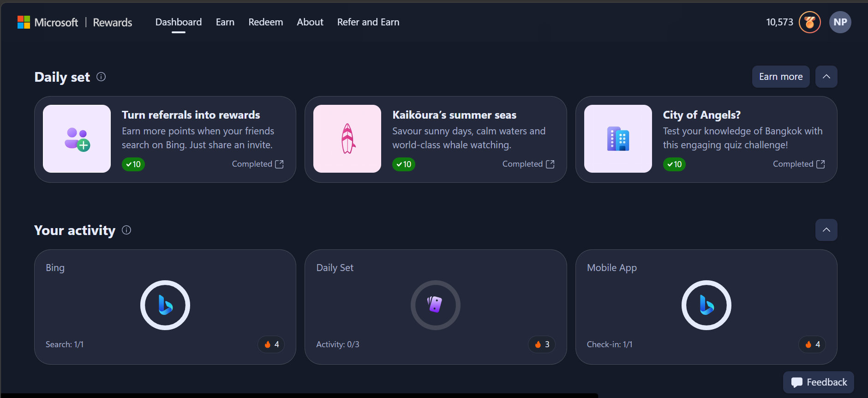This screenshot has width=868, height=398.
Task: Collapse the Your activity section
Action: coord(826,230)
